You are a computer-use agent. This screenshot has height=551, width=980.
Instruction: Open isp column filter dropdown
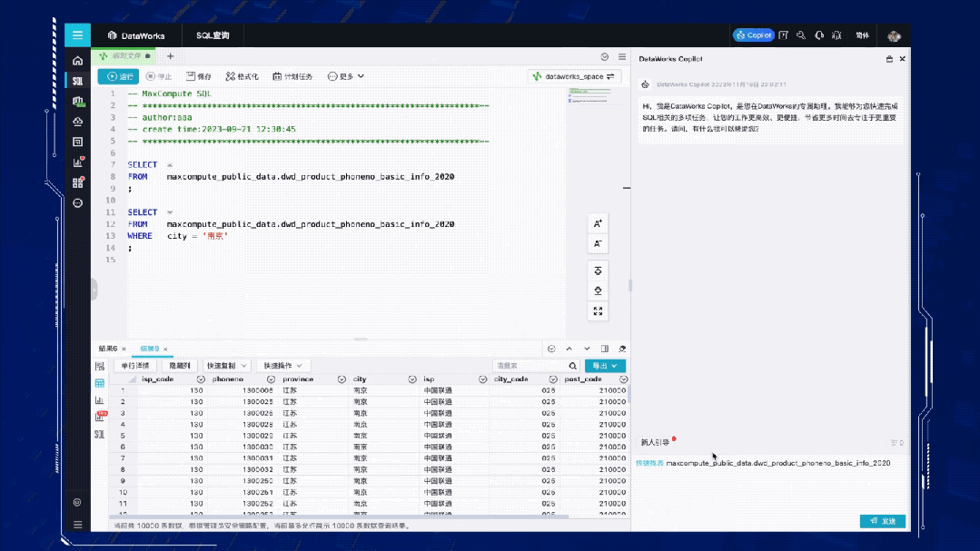click(482, 379)
